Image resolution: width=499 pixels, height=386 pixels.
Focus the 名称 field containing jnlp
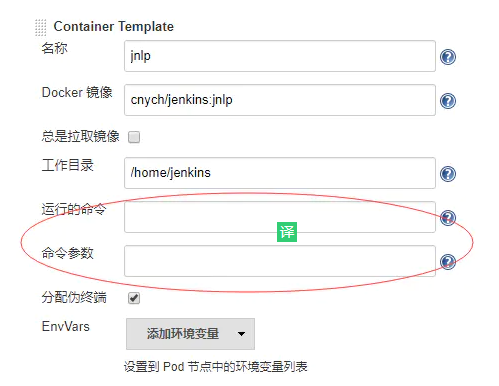(280, 56)
